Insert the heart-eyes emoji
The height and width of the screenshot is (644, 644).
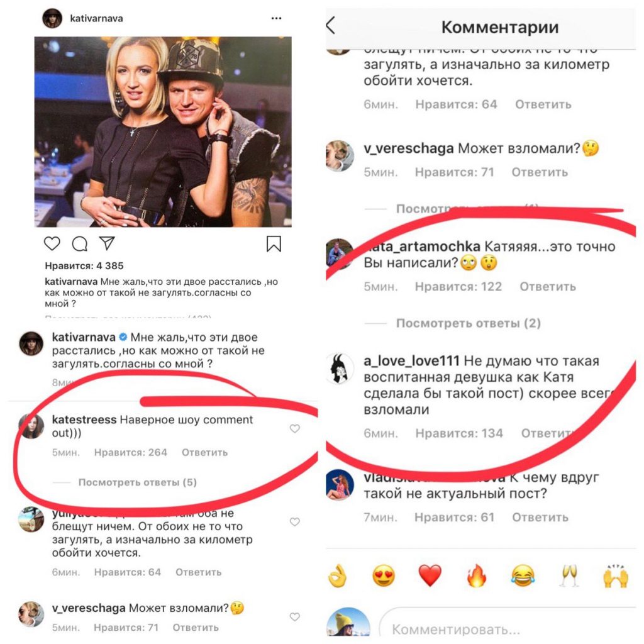384,576
